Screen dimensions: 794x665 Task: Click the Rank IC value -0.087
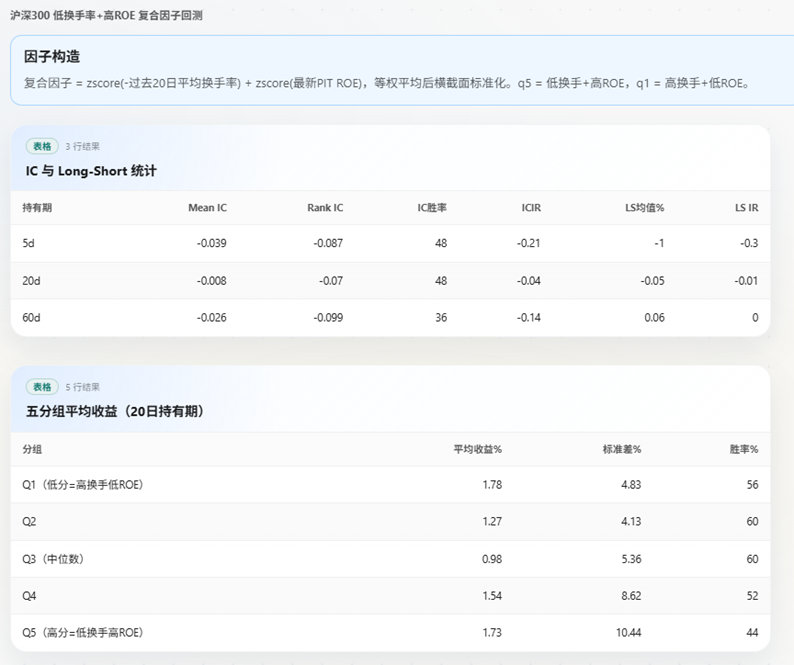[x=328, y=244]
